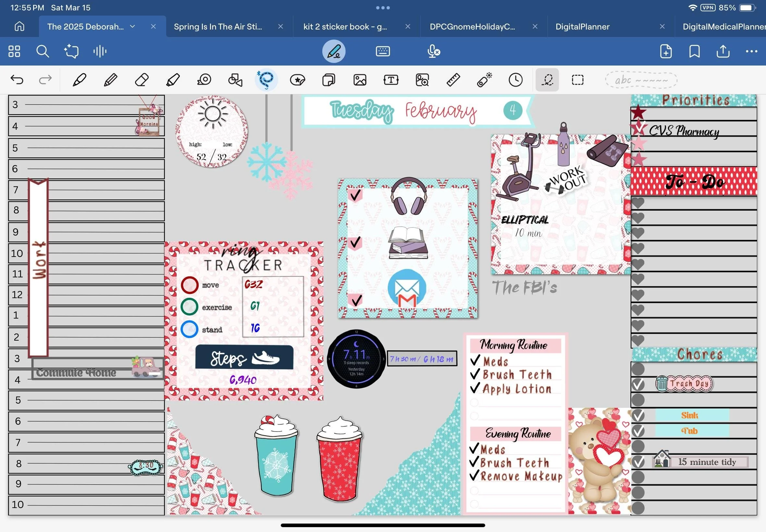Viewport: 766px width, 532px height.
Task: Insert an image with the Image tool
Action: (x=360, y=80)
